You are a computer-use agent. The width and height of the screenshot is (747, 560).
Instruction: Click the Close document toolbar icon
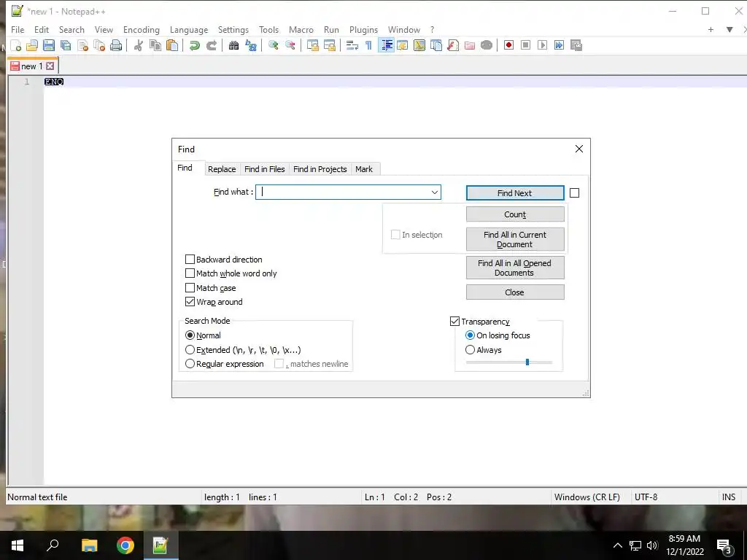pos(82,45)
